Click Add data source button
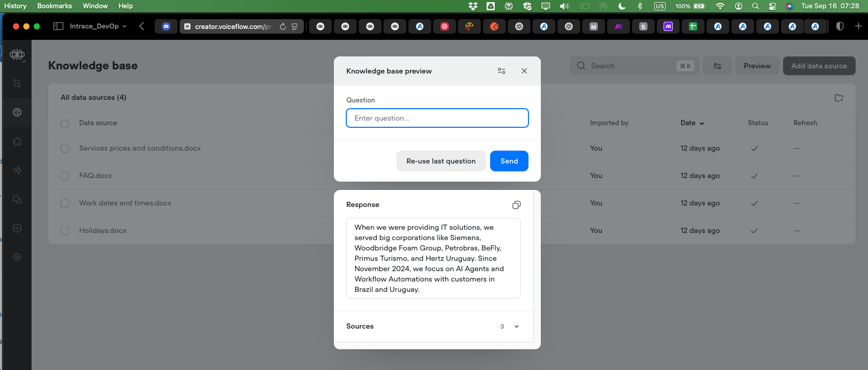 819,66
